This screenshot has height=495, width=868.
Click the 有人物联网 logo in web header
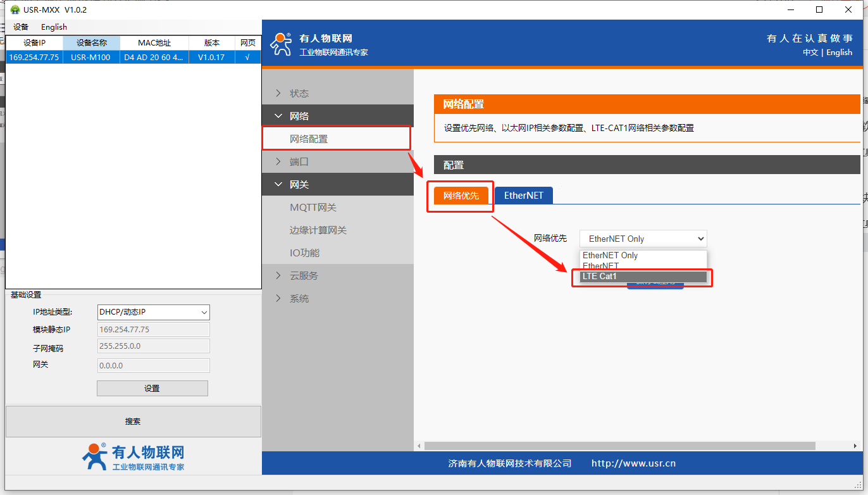pyautogui.click(x=319, y=44)
